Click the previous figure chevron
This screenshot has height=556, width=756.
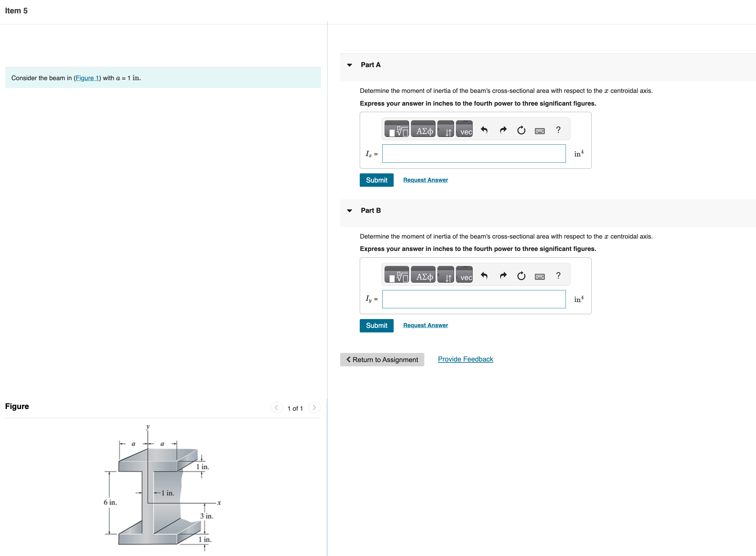pyautogui.click(x=276, y=408)
